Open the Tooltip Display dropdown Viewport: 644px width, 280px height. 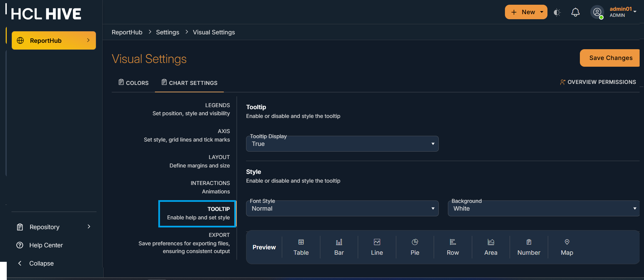pos(342,144)
